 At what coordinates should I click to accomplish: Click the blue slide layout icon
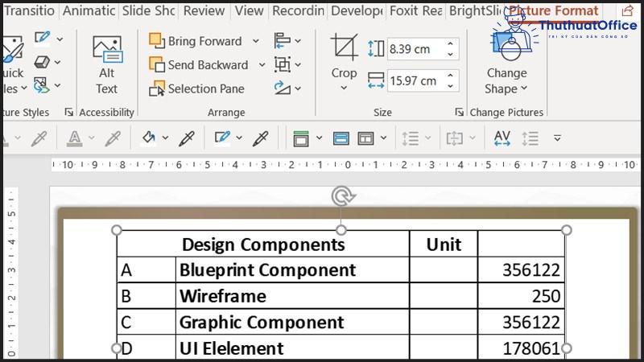tap(341, 138)
